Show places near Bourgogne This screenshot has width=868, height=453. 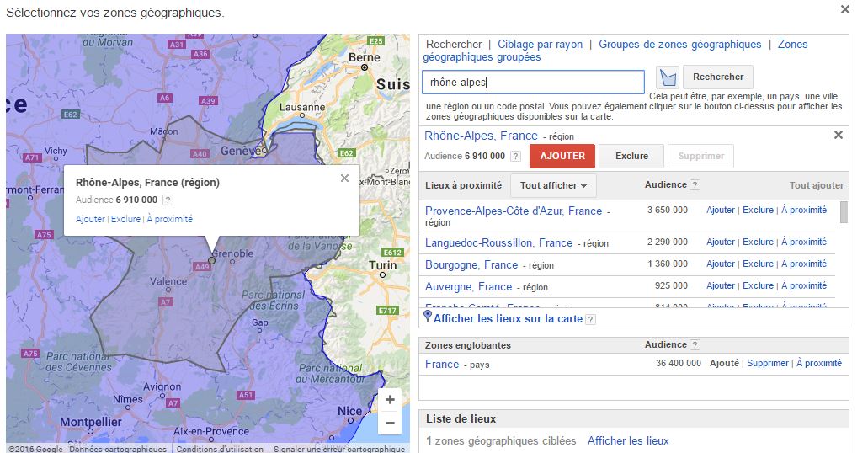click(804, 264)
